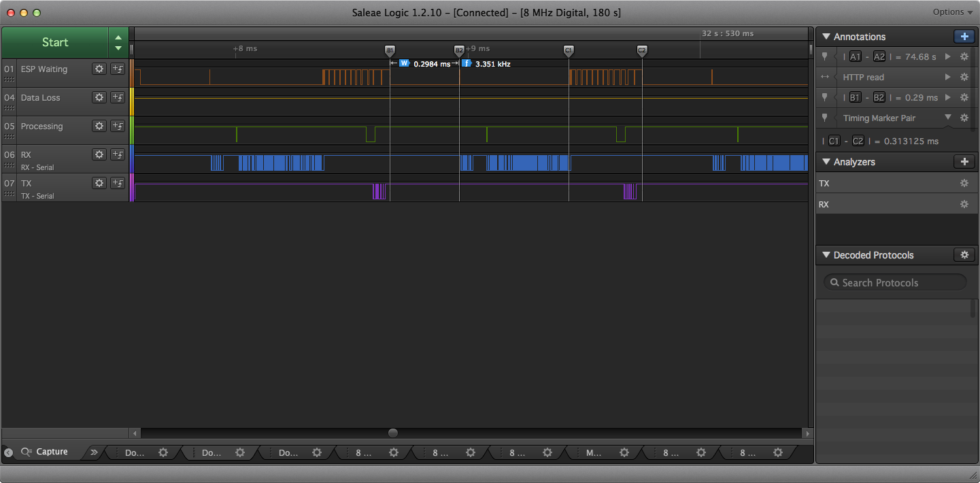Expand the B1-B2 annotation details
Screen dimensions: 980x483
click(948, 98)
